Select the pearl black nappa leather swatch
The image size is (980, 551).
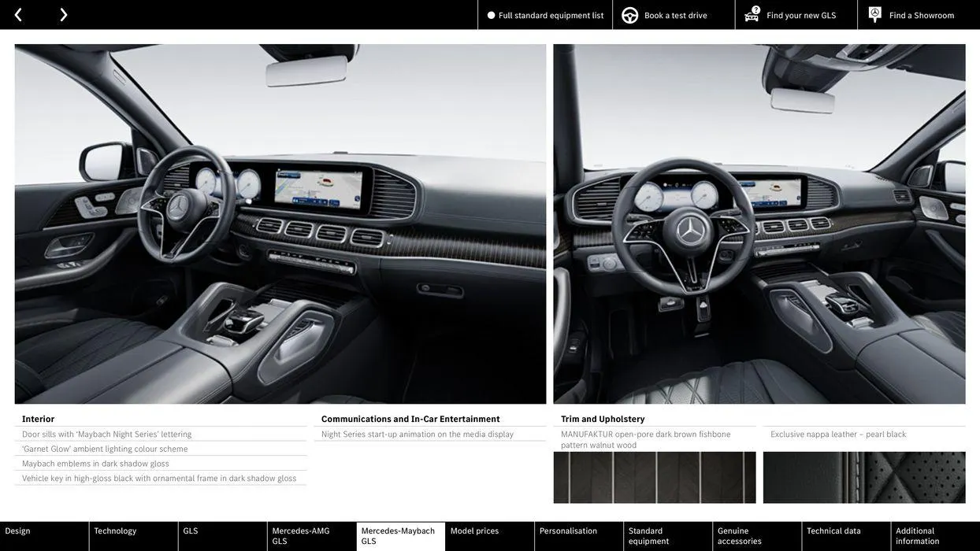coord(864,478)
